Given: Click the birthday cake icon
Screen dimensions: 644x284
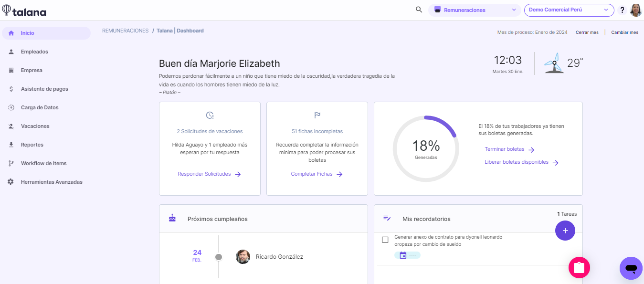Looking at the screenshot, I should [x=172, y=218].
